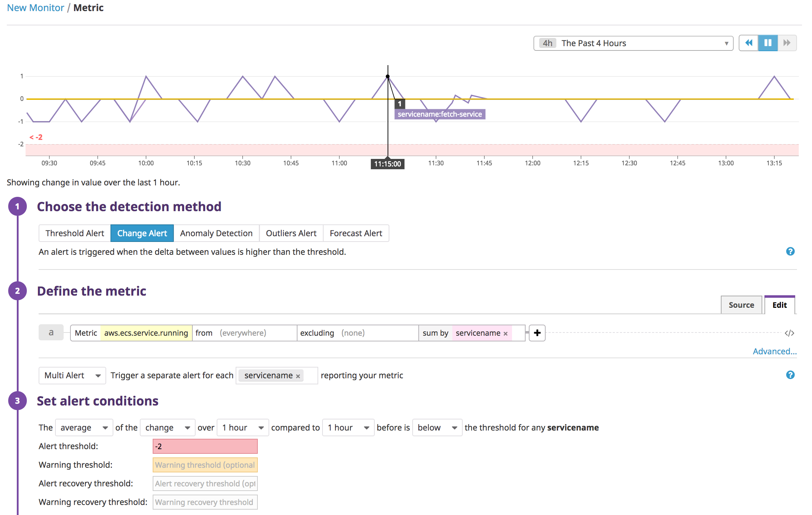
Task: Step the graph forward in time
Action: (x=787, y=43)
